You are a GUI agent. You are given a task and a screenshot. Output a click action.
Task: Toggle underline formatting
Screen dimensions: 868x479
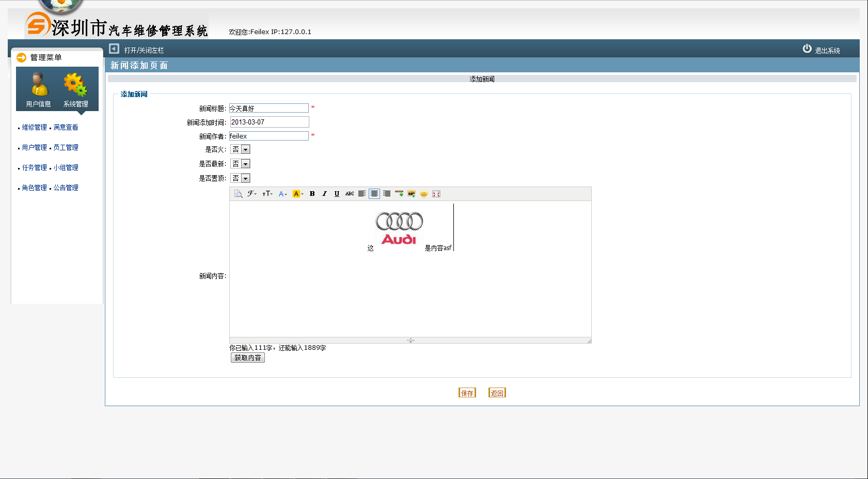coord(337,194)
